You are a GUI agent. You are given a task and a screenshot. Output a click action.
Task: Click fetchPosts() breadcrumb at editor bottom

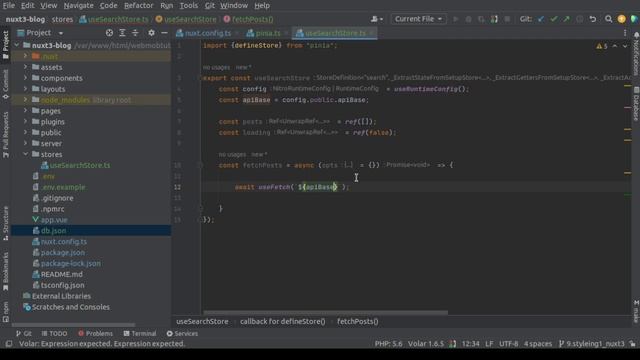coord(358,322)
